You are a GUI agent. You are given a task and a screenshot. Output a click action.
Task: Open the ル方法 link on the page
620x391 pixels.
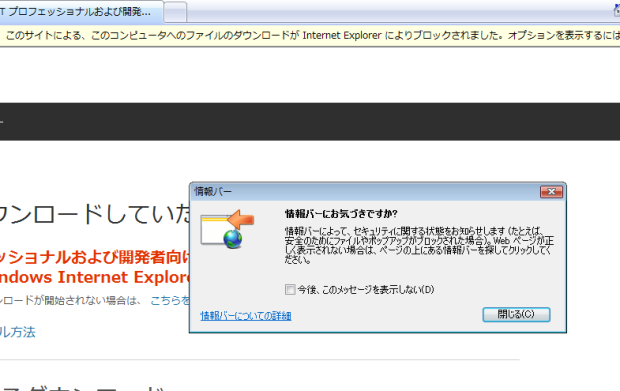[18, 332]
